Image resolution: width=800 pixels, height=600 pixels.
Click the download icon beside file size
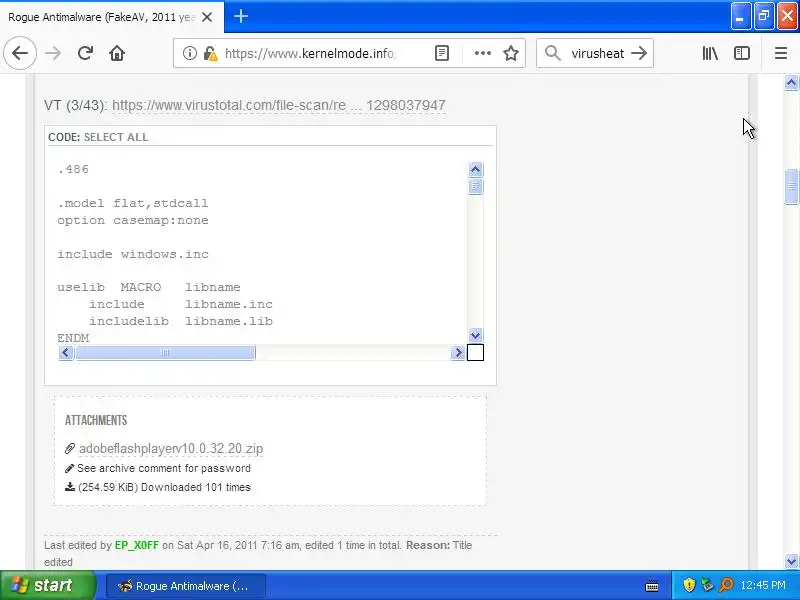coord(70,487)
